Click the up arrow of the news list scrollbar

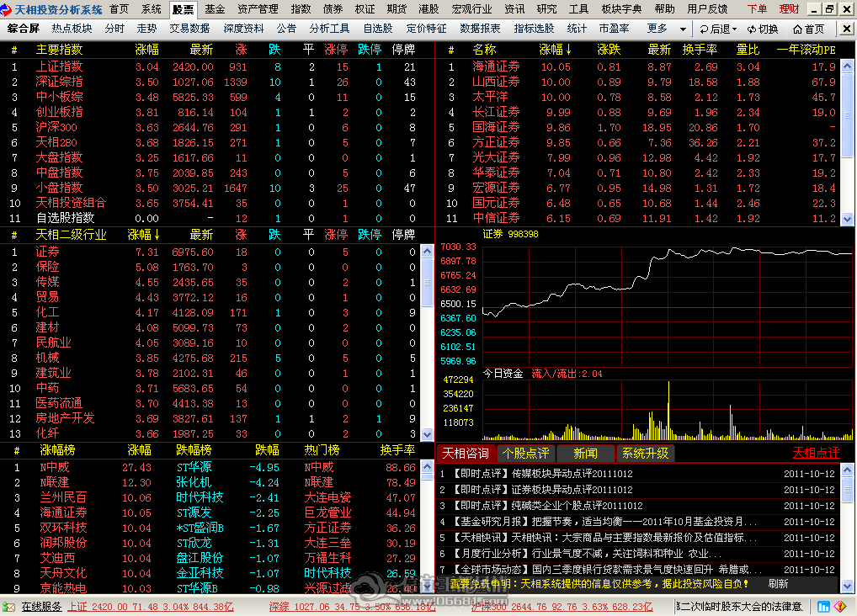click(x=847, y=470)
